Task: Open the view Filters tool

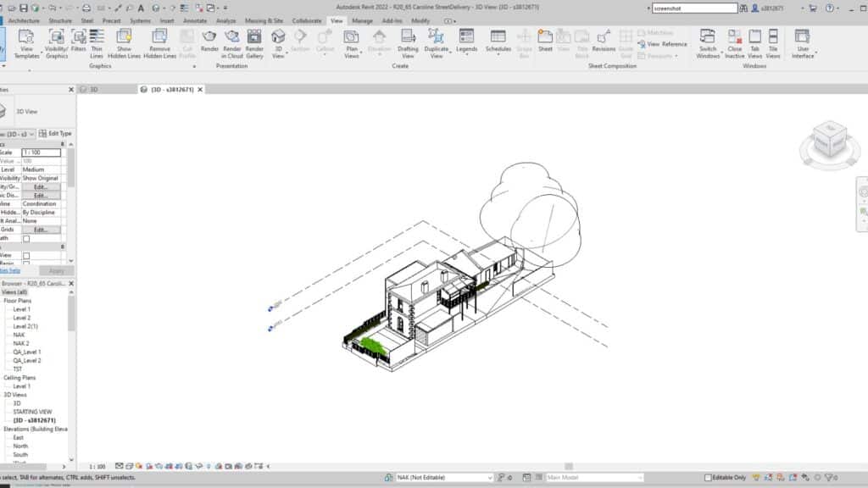Action: (x=79, y=41)
